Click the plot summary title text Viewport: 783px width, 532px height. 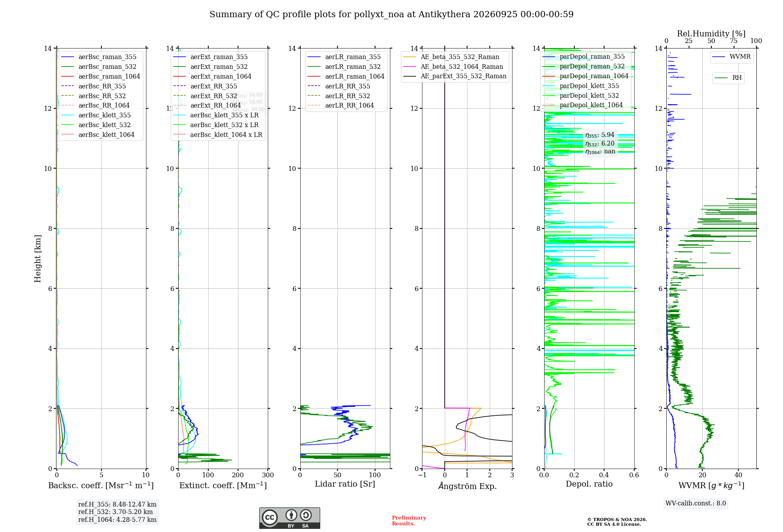[x=391, y=14]
